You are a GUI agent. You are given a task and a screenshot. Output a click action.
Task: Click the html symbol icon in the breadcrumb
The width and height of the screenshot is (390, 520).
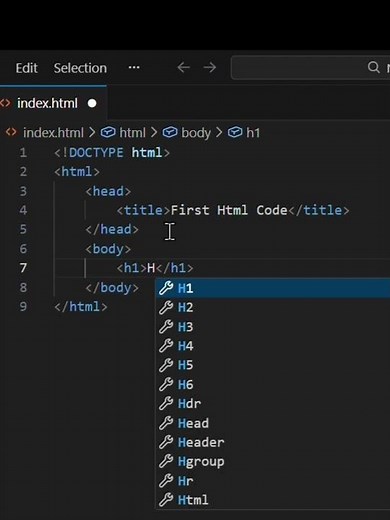(x=108, y=132)
